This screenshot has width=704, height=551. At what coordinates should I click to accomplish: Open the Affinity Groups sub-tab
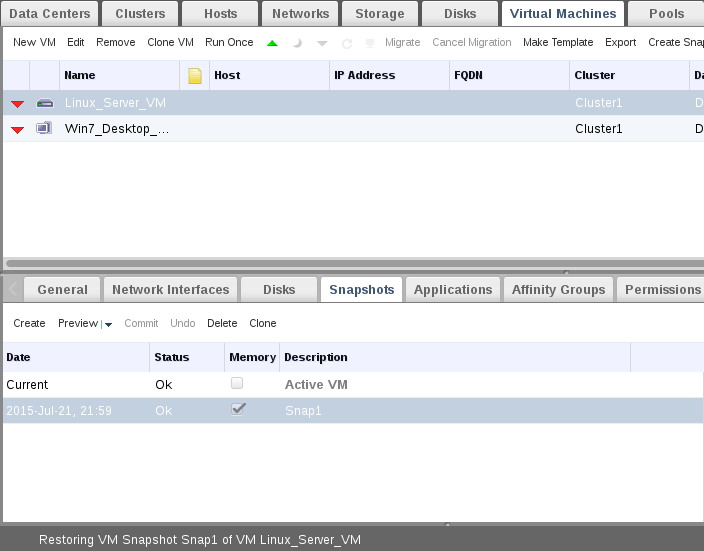[558, 290]
